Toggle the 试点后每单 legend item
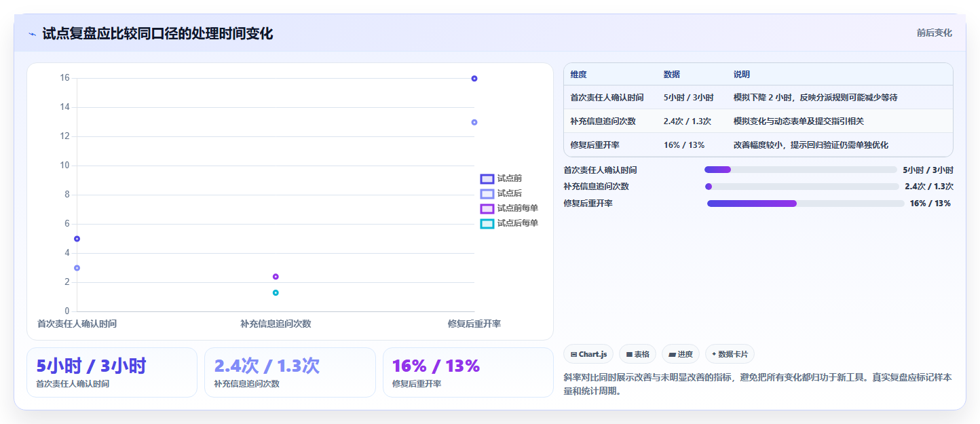 click(x=509, y=223)
